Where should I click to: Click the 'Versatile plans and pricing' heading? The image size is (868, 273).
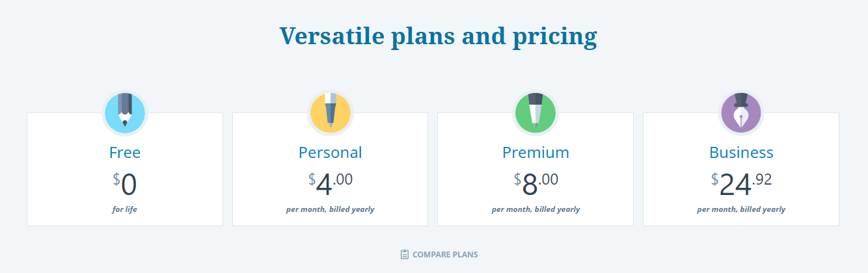point(438,36)
